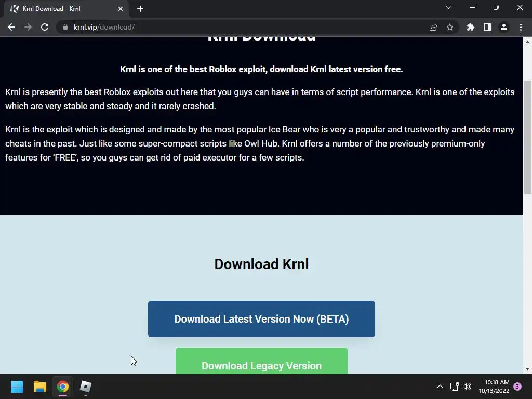Open the volume speaker tray icon
This screenshot has width=532, height=399.
click(x=467, y=387)
